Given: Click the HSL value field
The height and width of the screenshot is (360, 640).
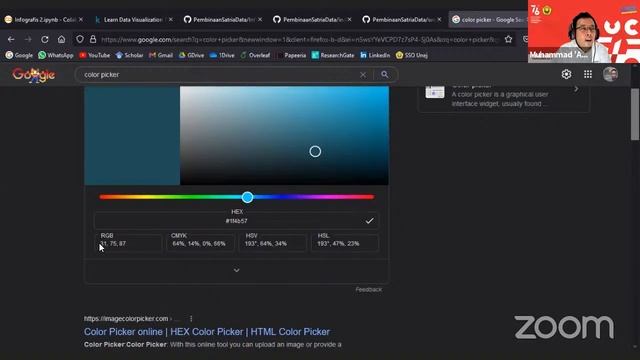Looking at the screenshot, I should point(345,243).
